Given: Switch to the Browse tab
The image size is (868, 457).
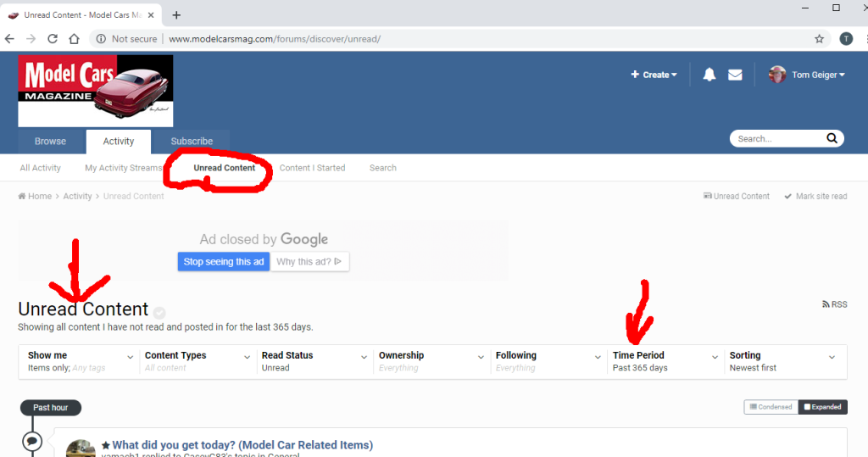Looking at the screenshot, I should tap(50, 142).
